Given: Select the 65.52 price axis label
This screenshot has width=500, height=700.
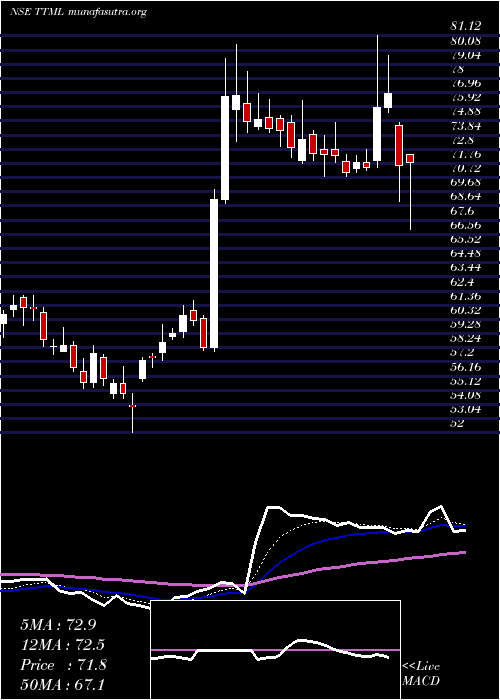Looking at the screenshot, I should [x=465, y=239].
